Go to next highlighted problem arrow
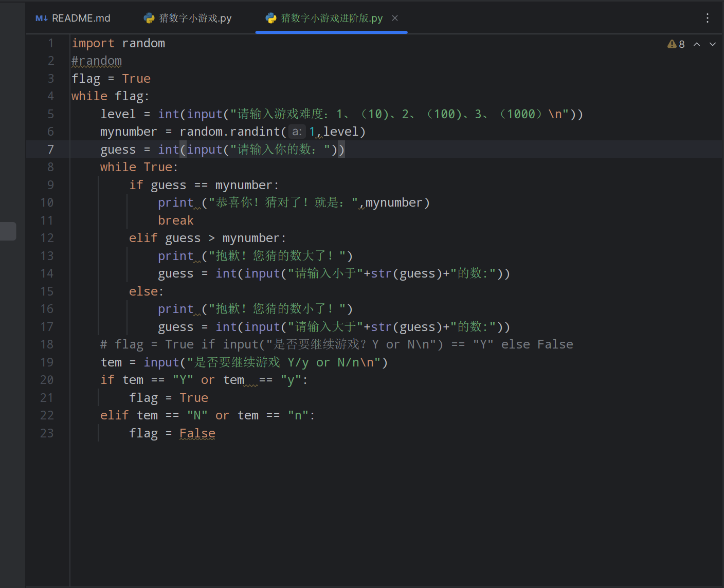 pyautogui.click(x=713, y=44)
